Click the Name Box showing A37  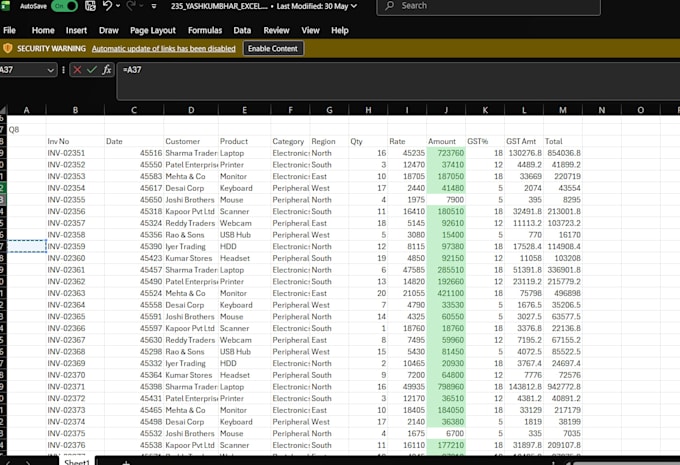(23, 70)
